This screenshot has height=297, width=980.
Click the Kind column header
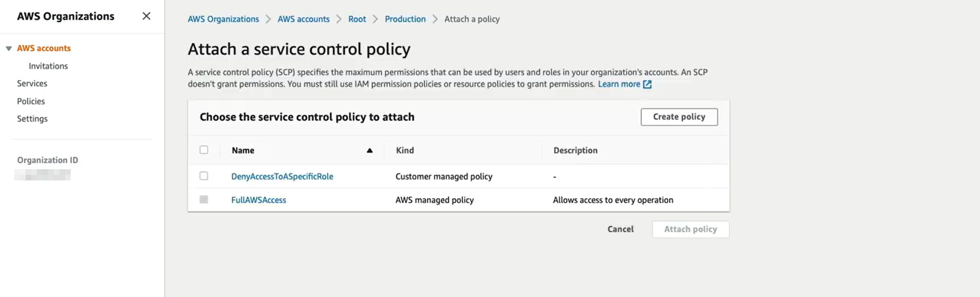[x=405, y=150]
